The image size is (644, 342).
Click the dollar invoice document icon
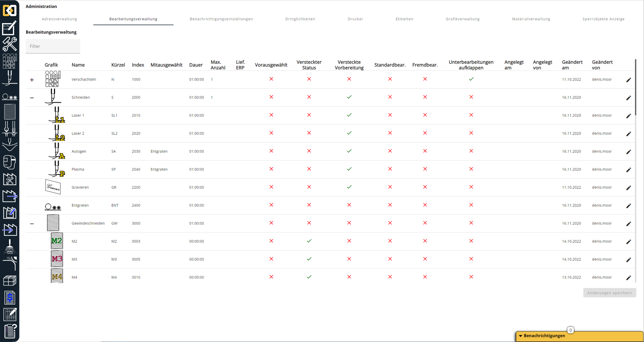coord(10,297)
